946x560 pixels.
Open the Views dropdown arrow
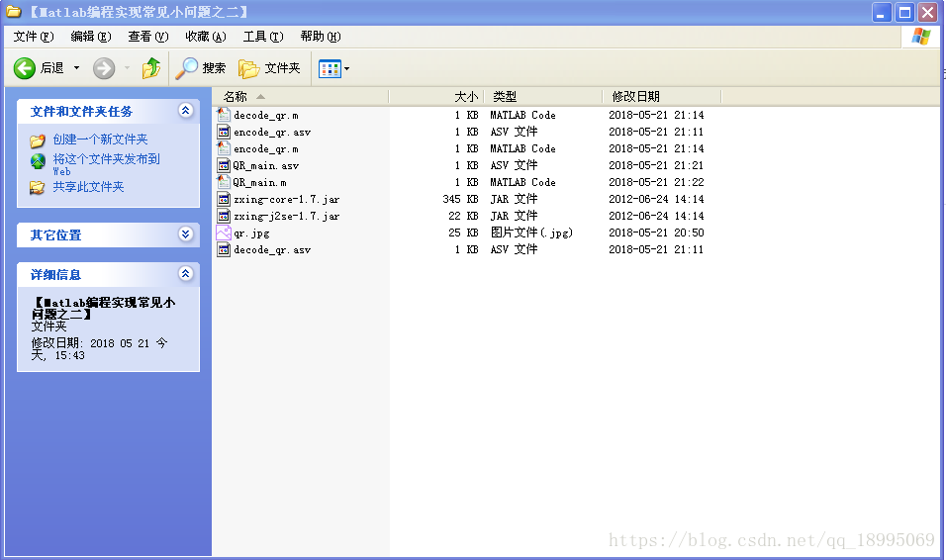pos(347,69)
